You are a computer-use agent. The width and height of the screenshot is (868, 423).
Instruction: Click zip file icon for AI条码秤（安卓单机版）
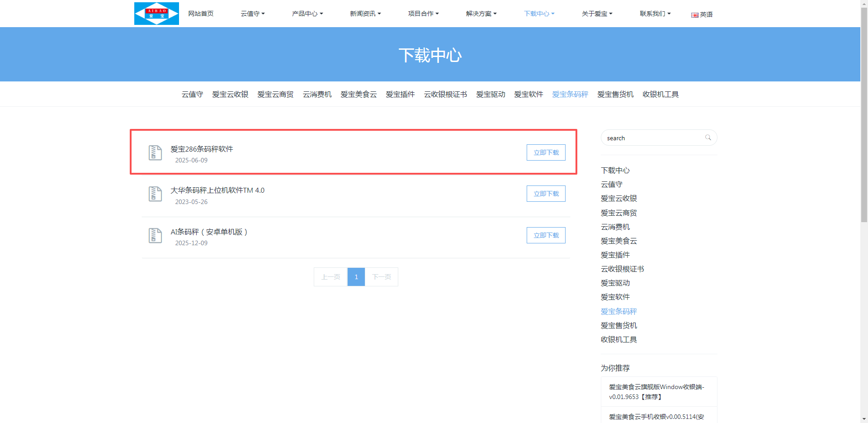(x=155, y=236)
